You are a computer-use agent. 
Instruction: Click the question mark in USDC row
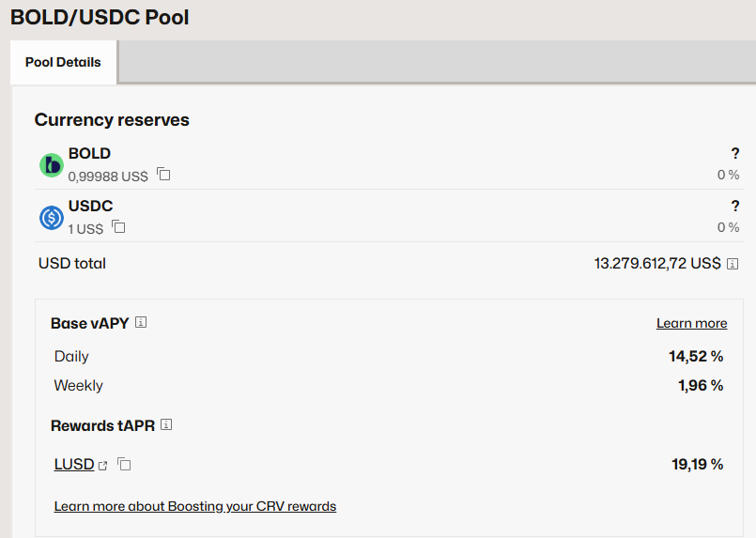tap(735, 206)
